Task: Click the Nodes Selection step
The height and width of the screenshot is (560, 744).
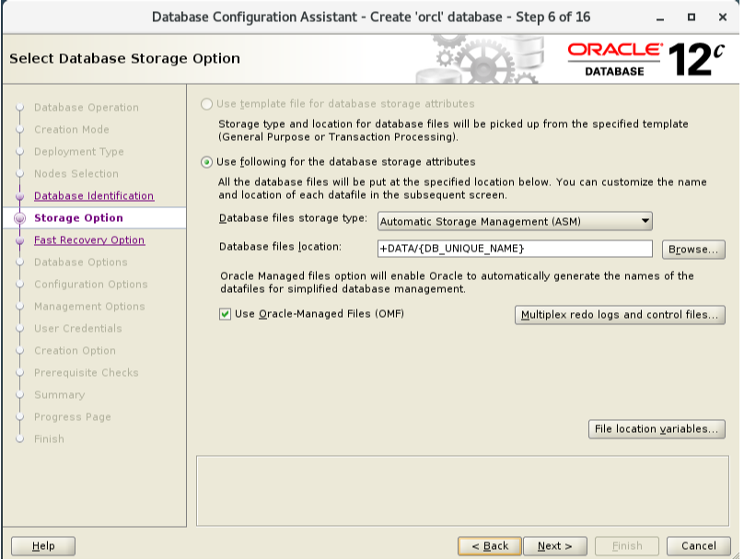Action: (76, 174)
